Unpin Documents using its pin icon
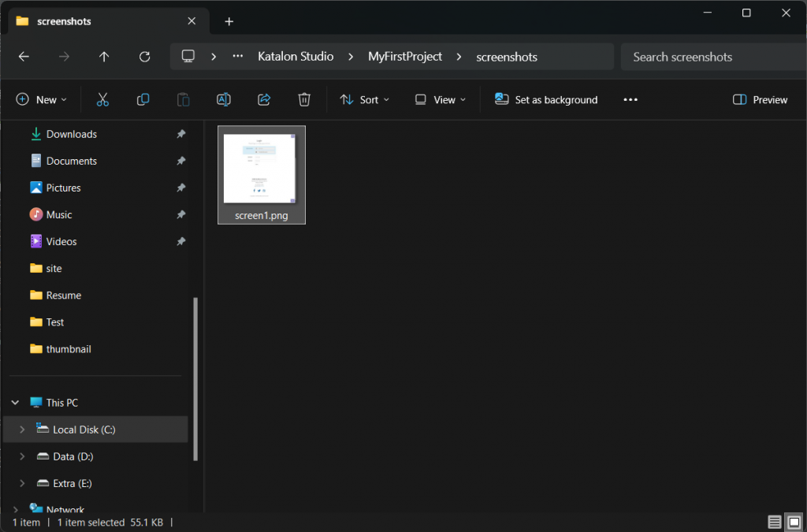 [180, 161]
